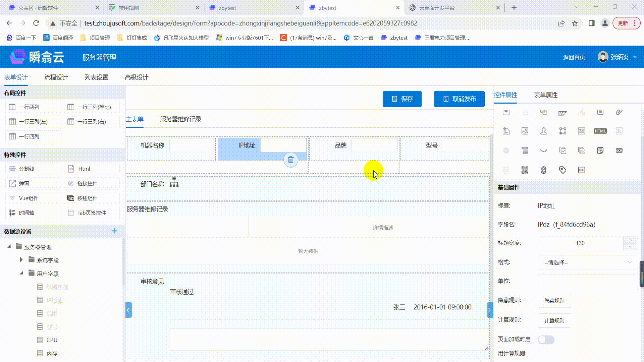The image size is (644, 362).
Task: Select the attachment paperclip control icon
Action: [619, 112]
